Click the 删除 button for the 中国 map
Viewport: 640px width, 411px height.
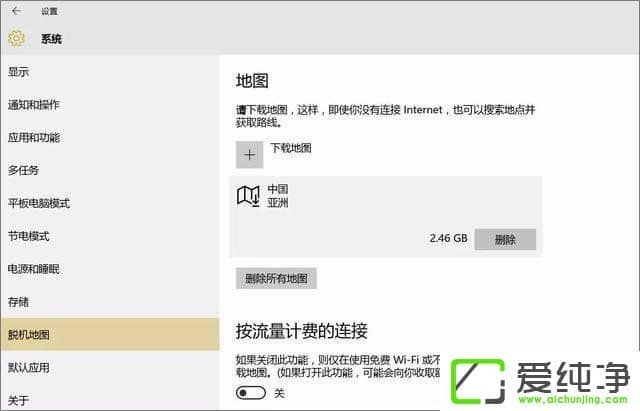point(505,239)
